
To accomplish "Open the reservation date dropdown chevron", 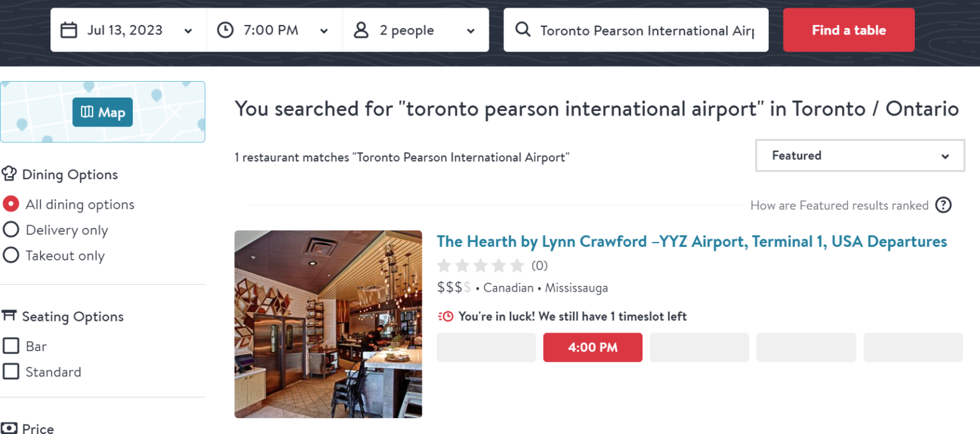I will 188,30.
